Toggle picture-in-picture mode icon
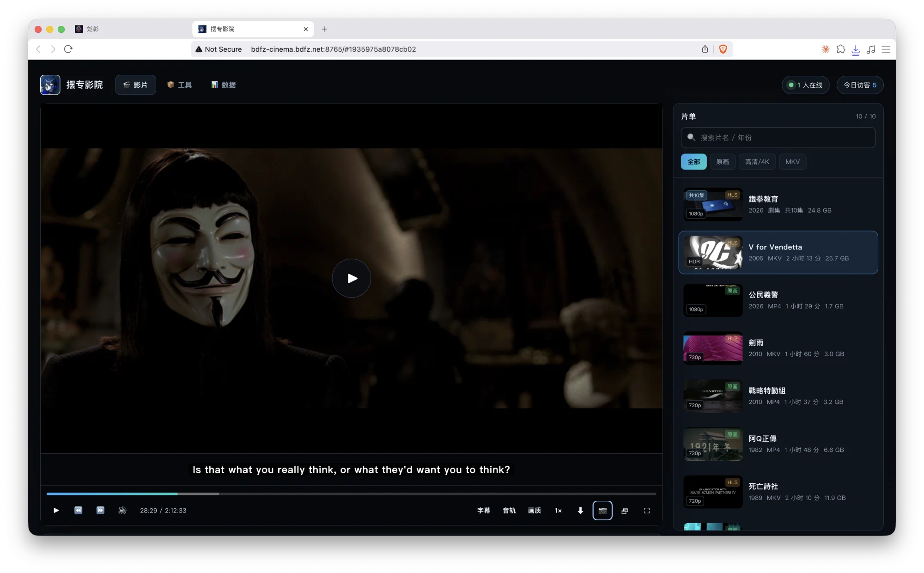 click(625, 511)
